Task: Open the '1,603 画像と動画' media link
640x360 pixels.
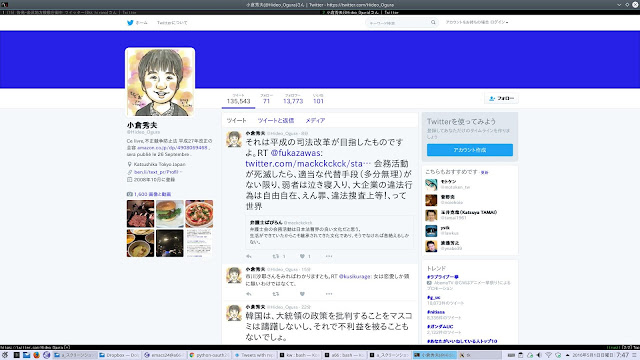Action: pyautogui.click(x=152, y=194)
